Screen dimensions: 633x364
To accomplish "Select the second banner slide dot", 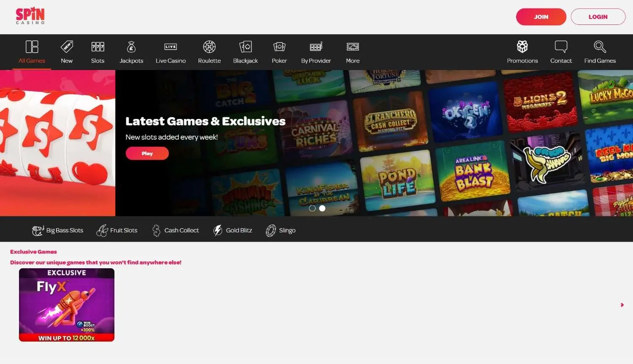I will click(322, 208).
